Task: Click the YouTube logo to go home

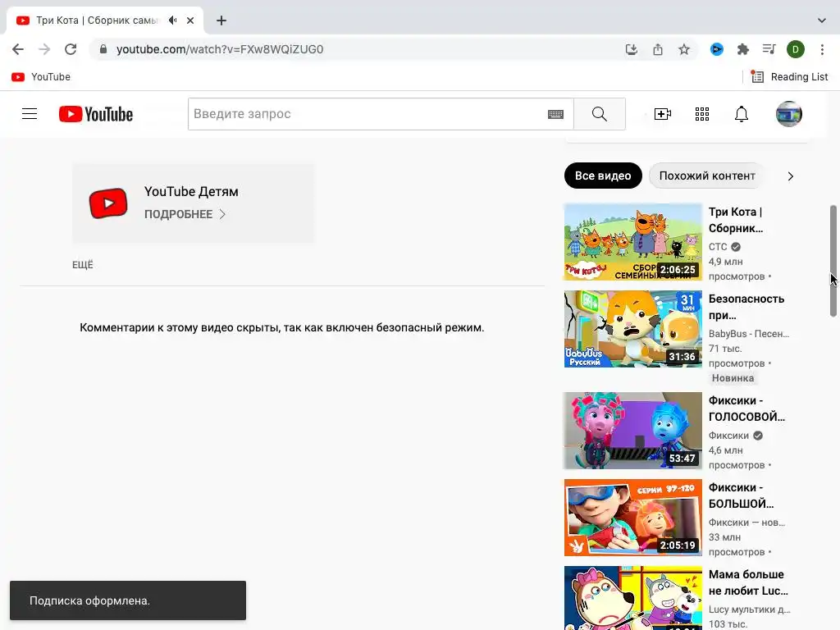Action: tap(96, 114)
